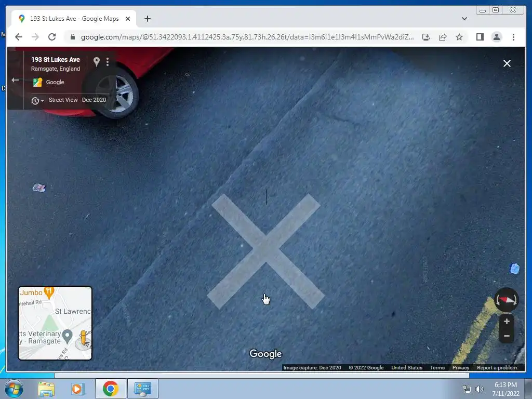
Task: Open the Chrome side panel
Action: click(x=480, y=37)
